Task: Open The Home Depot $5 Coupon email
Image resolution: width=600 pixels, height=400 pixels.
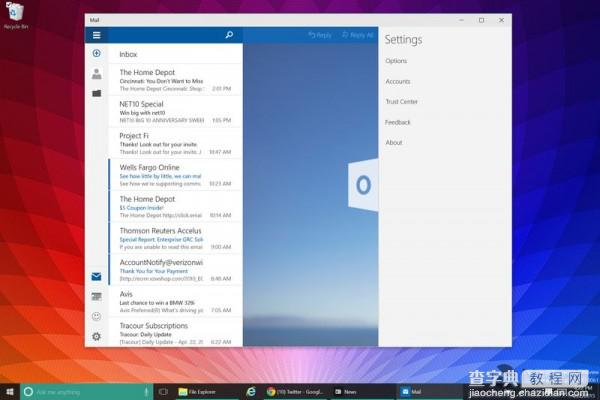Action: pos(175,207)
